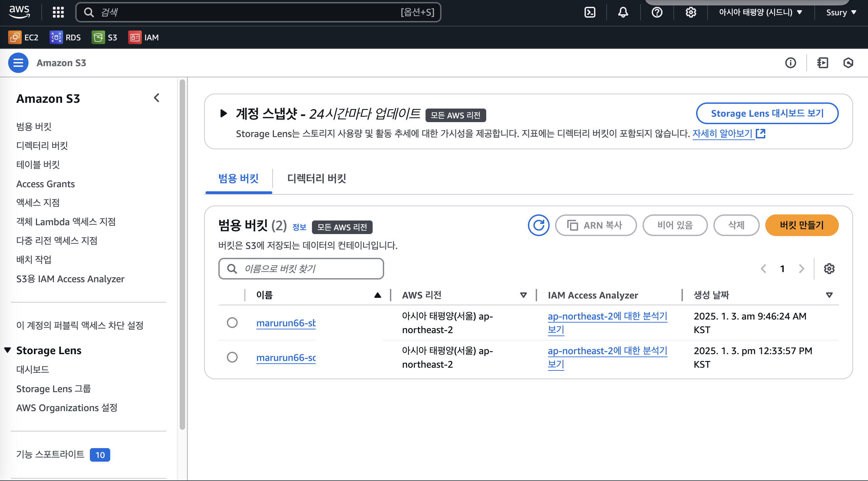This screenshot has height=481, width=868.
Task: Open the notifications bell
Action: click(623, 13)
